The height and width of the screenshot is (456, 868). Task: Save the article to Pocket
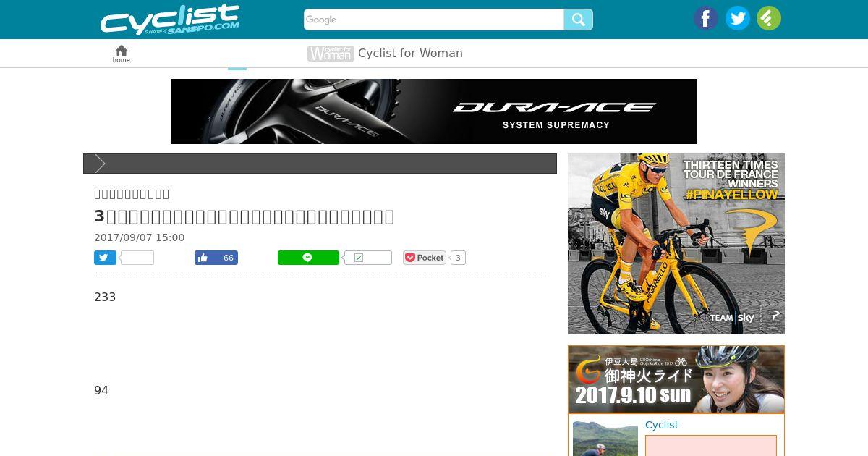(x=425, y=258)
